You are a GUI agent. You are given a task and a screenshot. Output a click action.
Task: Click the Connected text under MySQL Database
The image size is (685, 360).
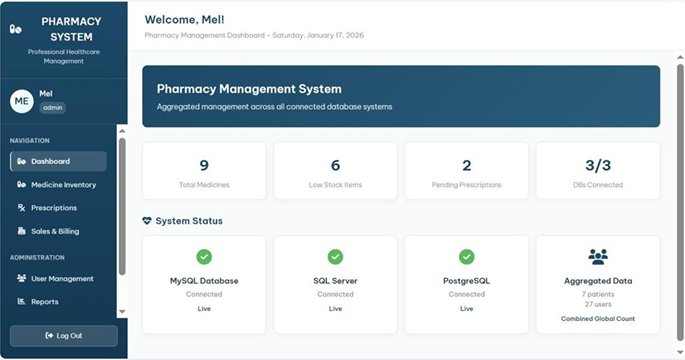[204, 294]
